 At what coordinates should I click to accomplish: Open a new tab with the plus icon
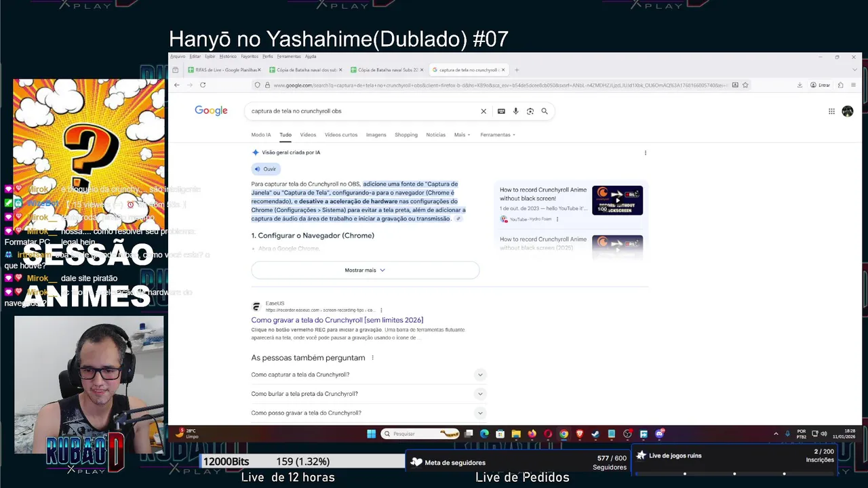(517, 70)
